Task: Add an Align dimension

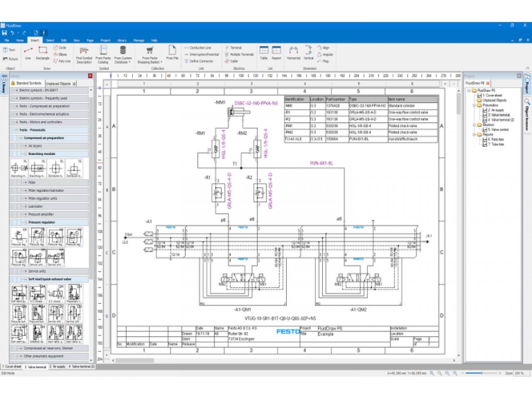Action: (323, 48)
